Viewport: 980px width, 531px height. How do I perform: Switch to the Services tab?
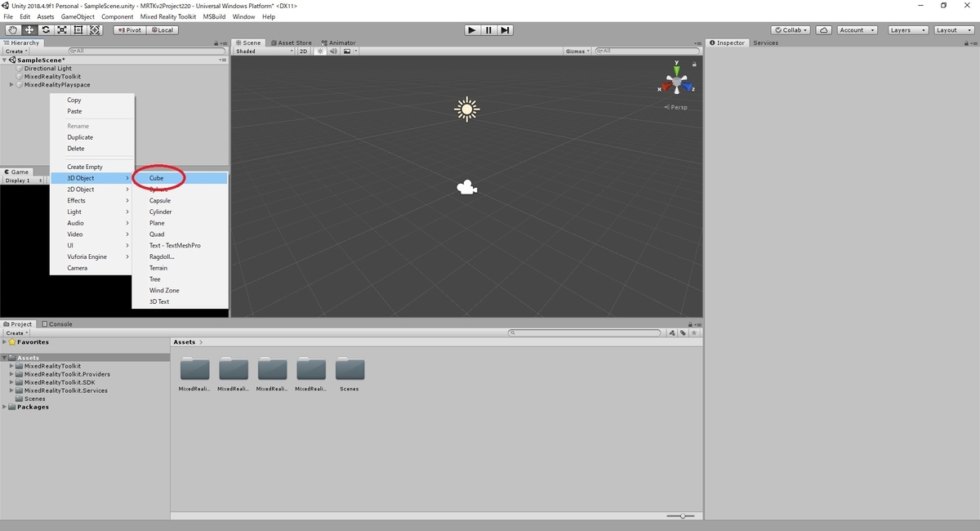pyautogui.click(x=765, y=43)
